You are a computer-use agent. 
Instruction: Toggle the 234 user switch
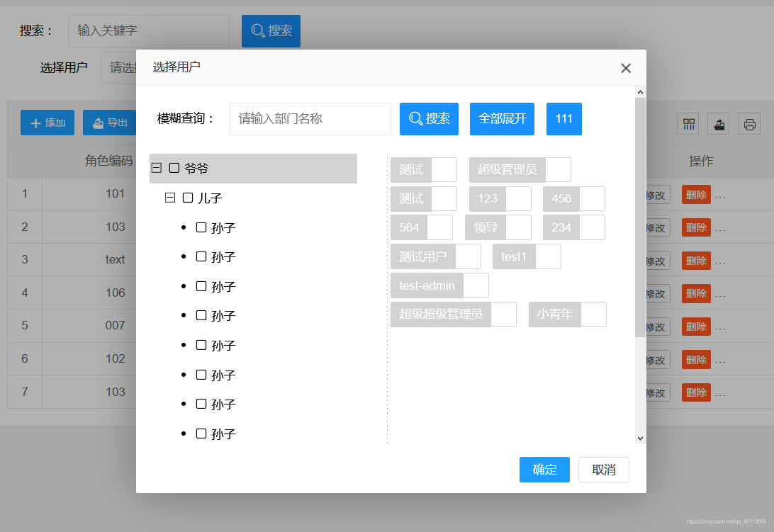[x=574, y=227]
